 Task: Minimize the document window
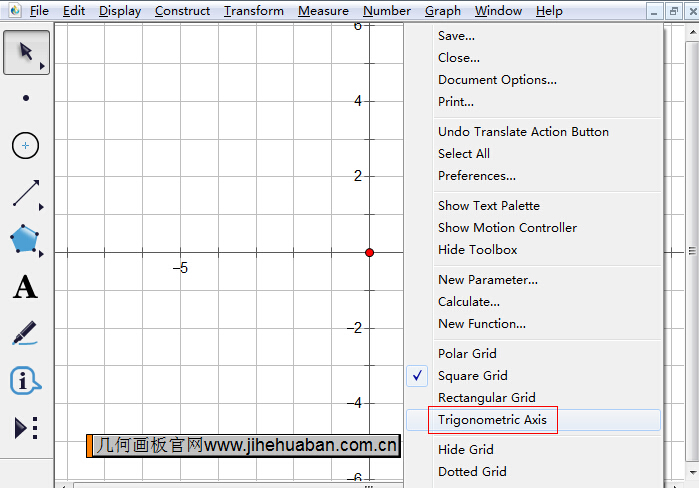click(x=654, y=11)
